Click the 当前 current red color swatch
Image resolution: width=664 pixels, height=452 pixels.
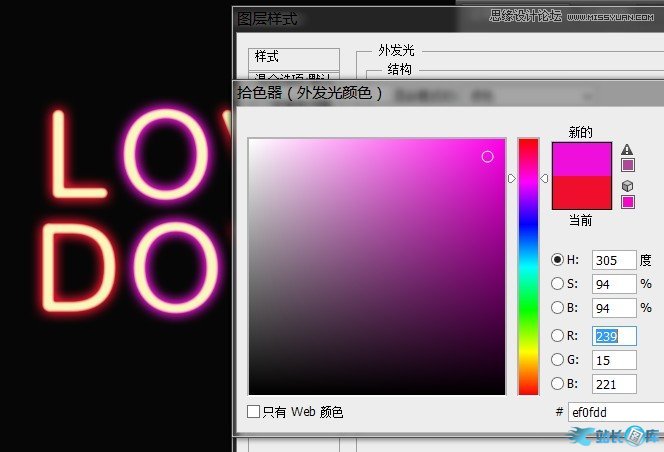(581, 192)
